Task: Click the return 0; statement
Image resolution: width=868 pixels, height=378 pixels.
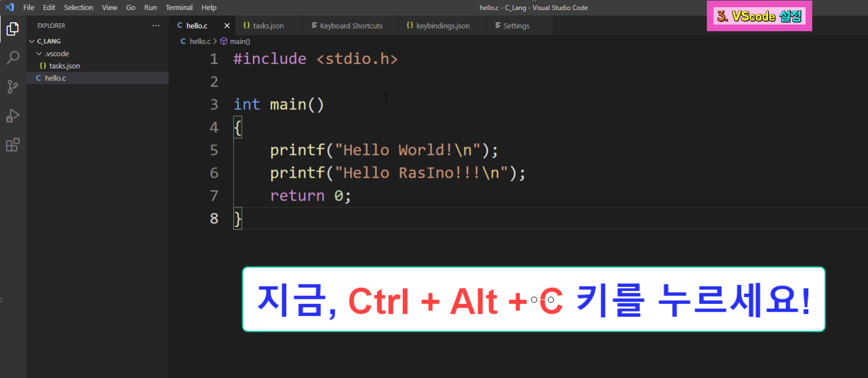Action: point(311,196)
